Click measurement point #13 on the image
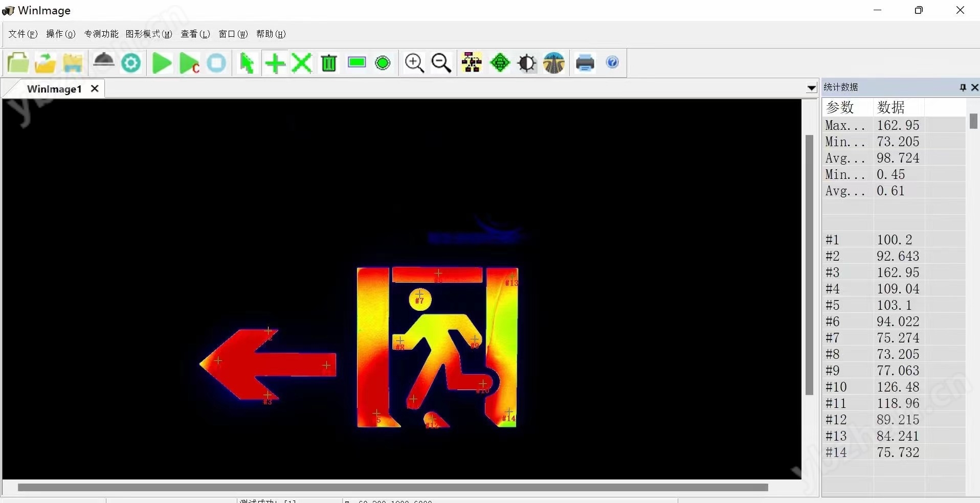980x503 pixels. (512, 276)
